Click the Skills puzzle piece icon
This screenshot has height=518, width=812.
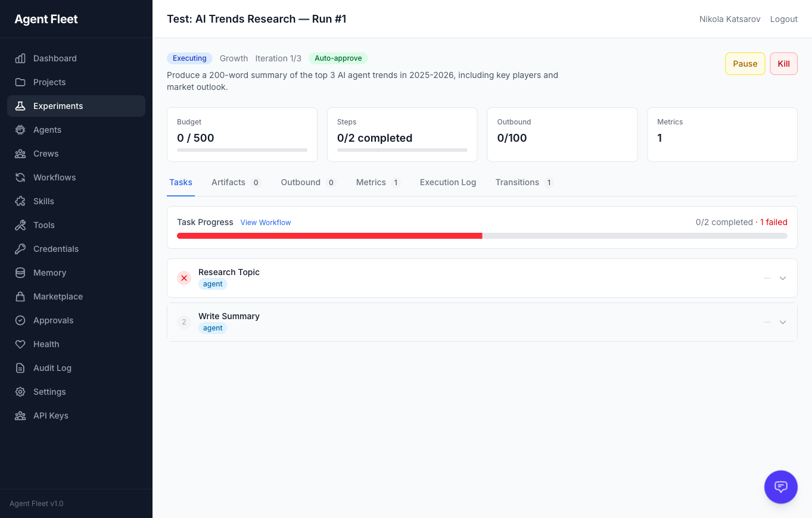[x=20, y=201]
